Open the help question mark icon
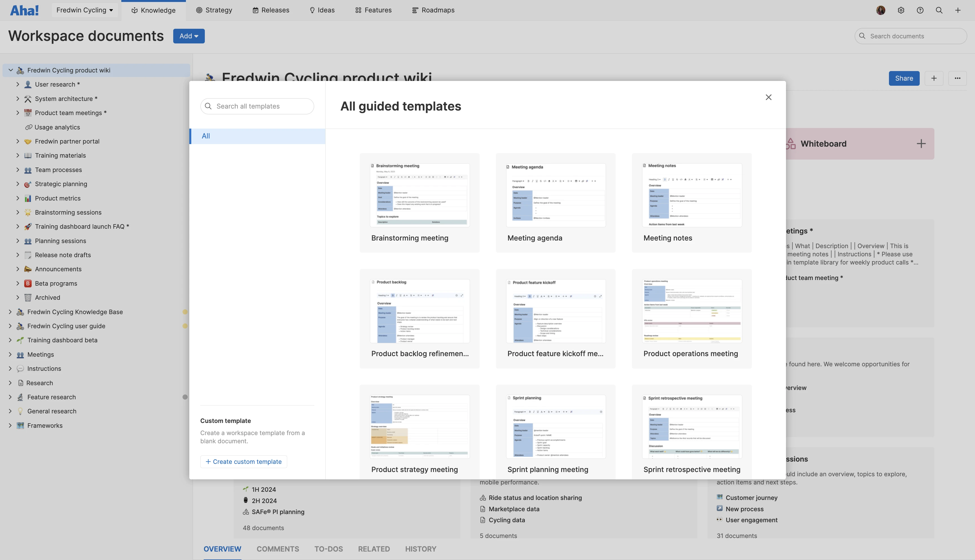Image resolution: width=975 pixels, height=560 pixels. tap(920, 10)
